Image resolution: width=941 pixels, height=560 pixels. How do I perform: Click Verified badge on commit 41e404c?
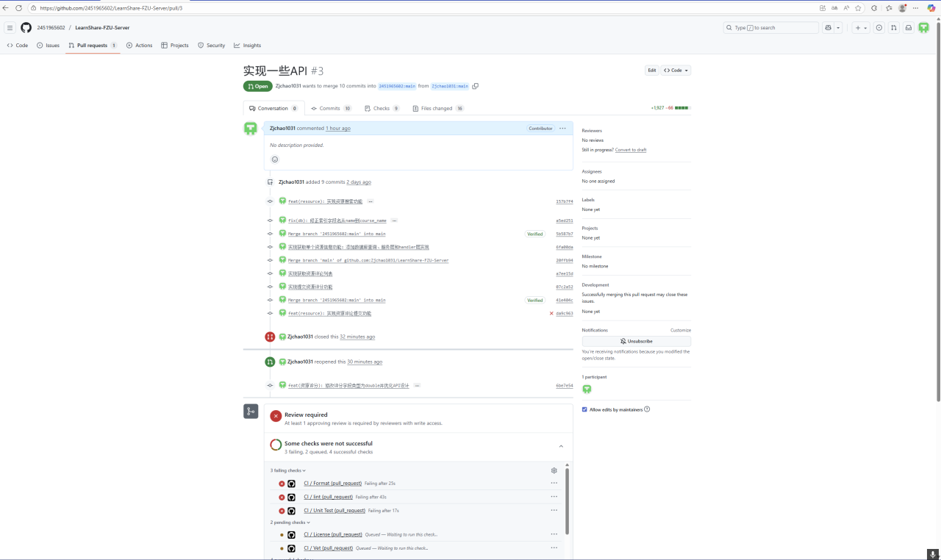pos(535,300)
